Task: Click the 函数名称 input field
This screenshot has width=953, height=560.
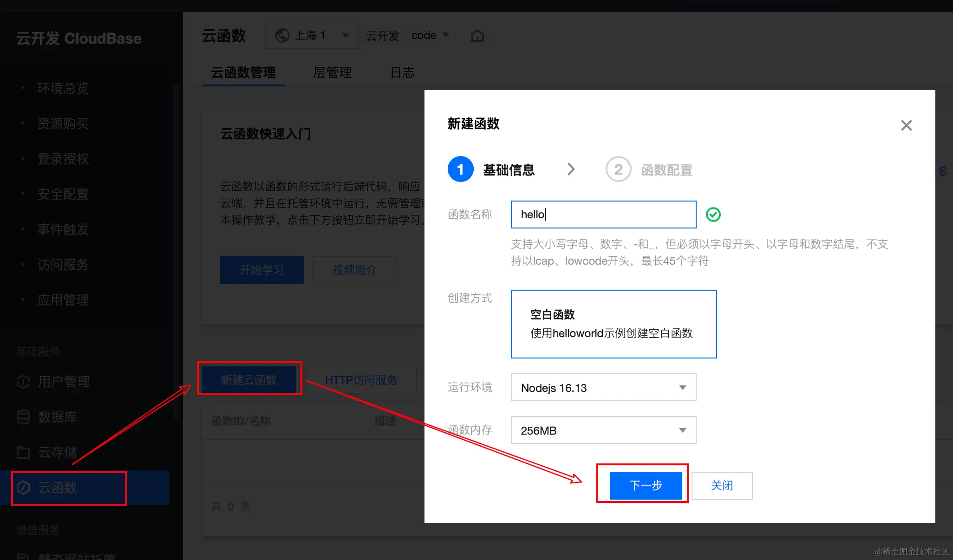Action: [x=603, y=215]
